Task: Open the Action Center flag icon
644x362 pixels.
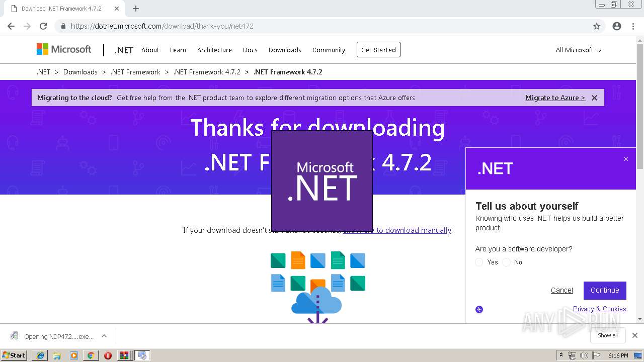Action: click(596, 355)
